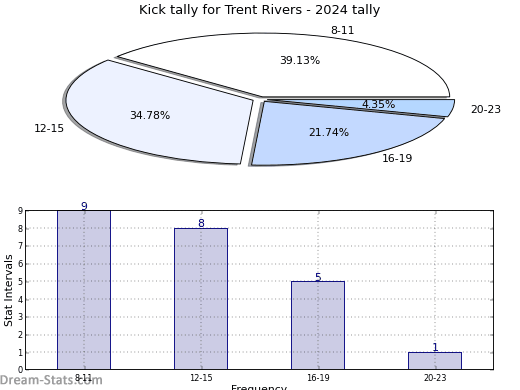Click the 16-19 label below the pie
The height and width of the screenshot is (390, 520).
[397, 158]
